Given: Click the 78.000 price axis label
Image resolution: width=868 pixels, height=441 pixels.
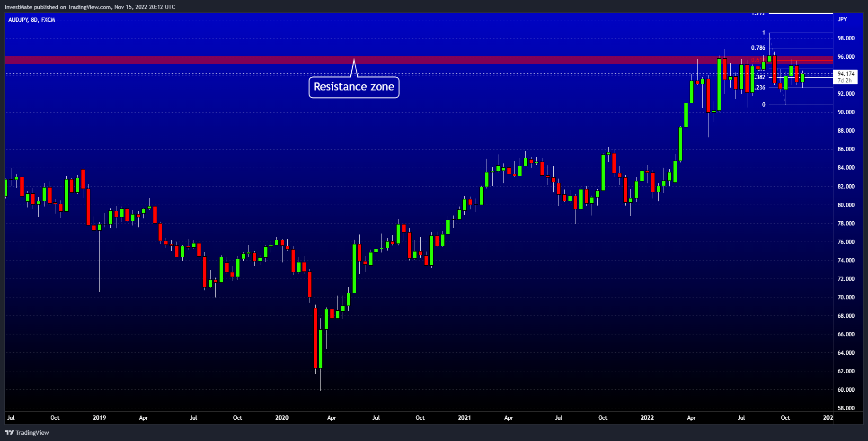Looking at the screenshot, I should click(846, 224).
